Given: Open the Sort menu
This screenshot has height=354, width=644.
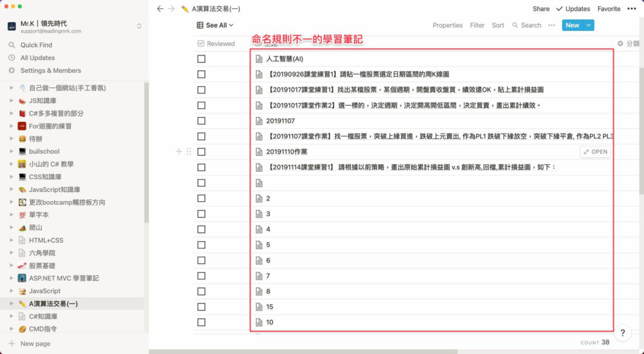Looking at the screenshot, I should [498, 25].
